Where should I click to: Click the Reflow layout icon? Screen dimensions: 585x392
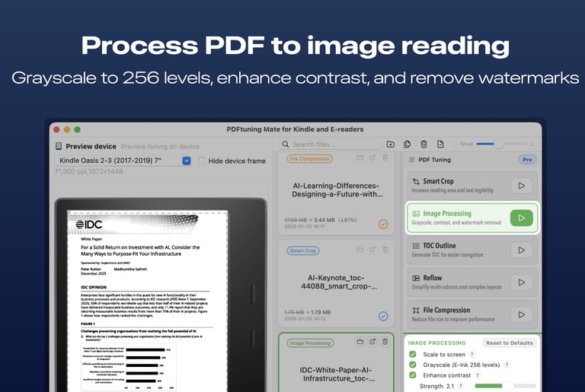point(416,279)
